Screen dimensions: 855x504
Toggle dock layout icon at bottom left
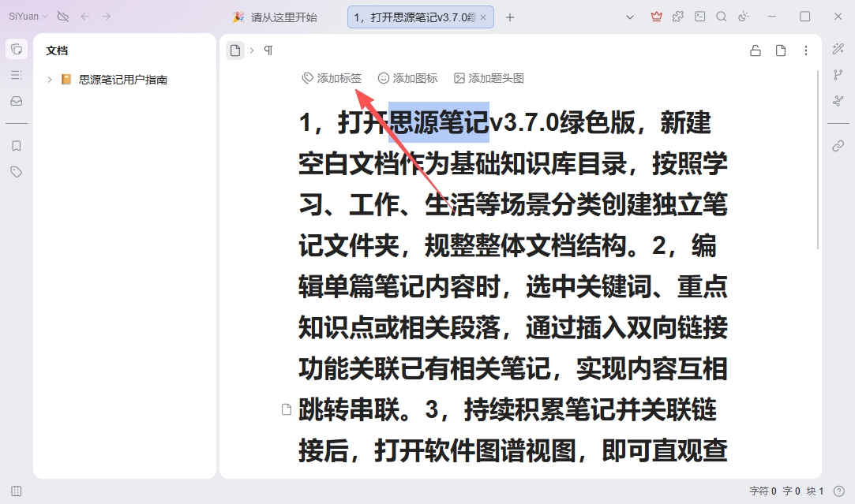[17, 491]
